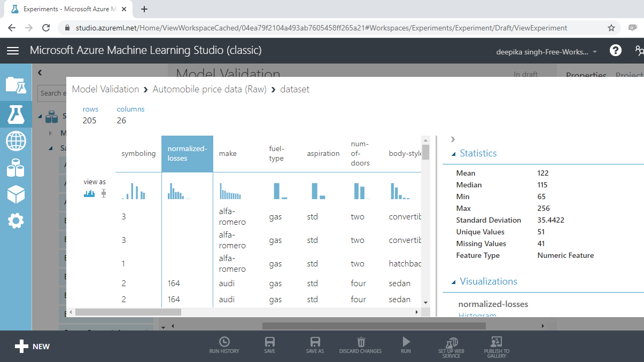The width and height of the screenshot is (644, 362).
Task: Open the Trained Models cube icon
Action: point(15,194)
